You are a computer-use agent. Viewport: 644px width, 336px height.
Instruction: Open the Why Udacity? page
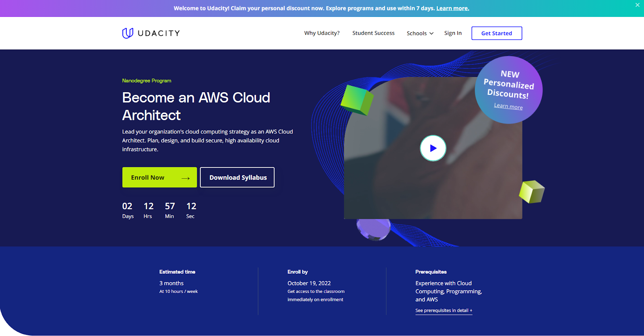(x=322, y=33)
